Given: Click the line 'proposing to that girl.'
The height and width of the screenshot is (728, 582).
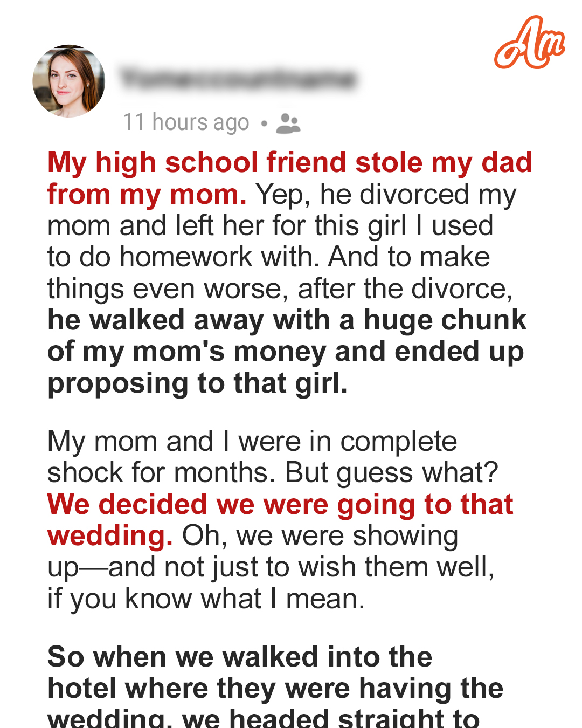Looking at the screenshot, I should (x=198, y=383).
